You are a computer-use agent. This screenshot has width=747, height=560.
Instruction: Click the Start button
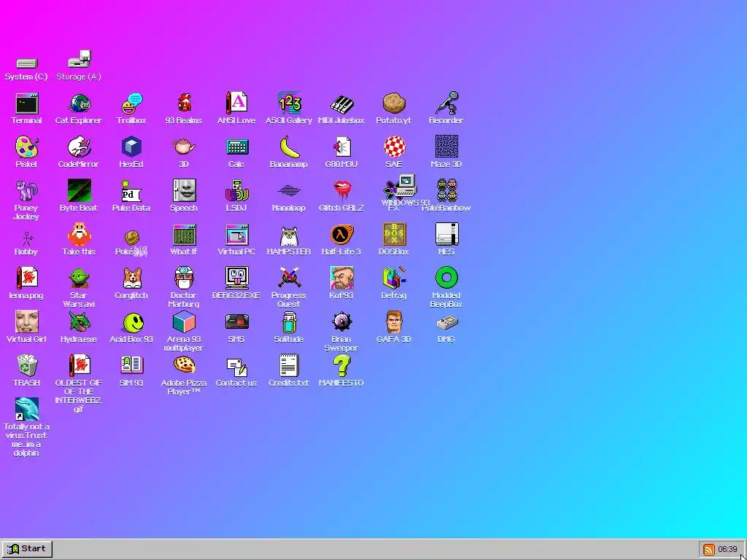(x=27, y=549)
